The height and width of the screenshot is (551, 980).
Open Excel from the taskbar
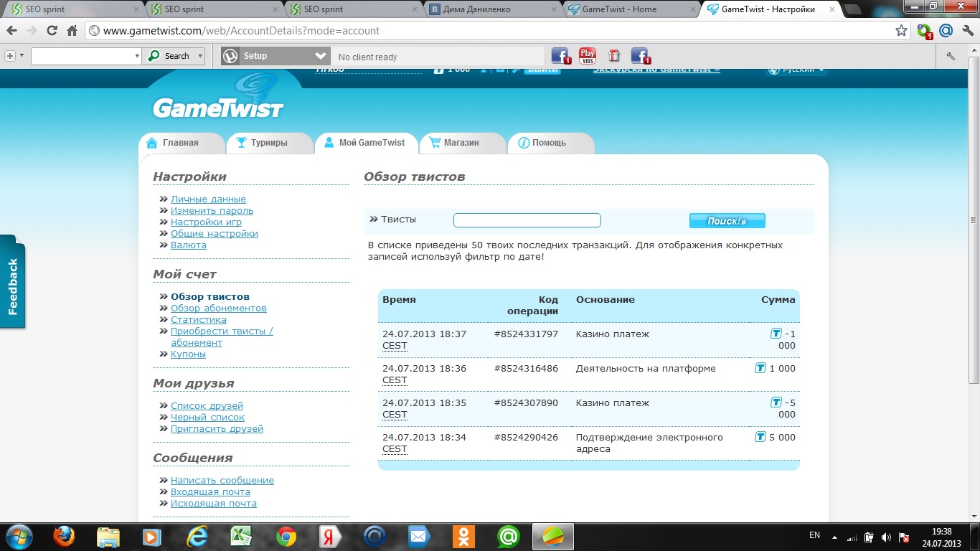pyautogui.click(x=241, y=537)
